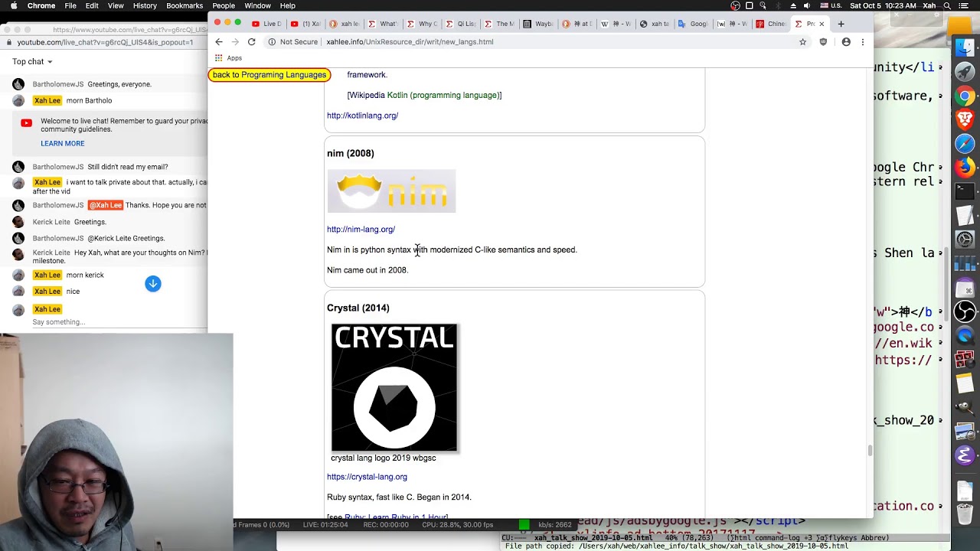This screenshot has width=980, height=551.
Task: Click the 'Crystal (2014)' heading
Action: [x=358, y=308]
